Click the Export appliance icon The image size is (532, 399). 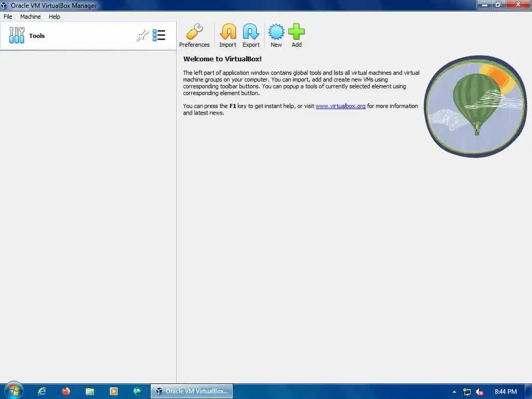pos(251,36)
